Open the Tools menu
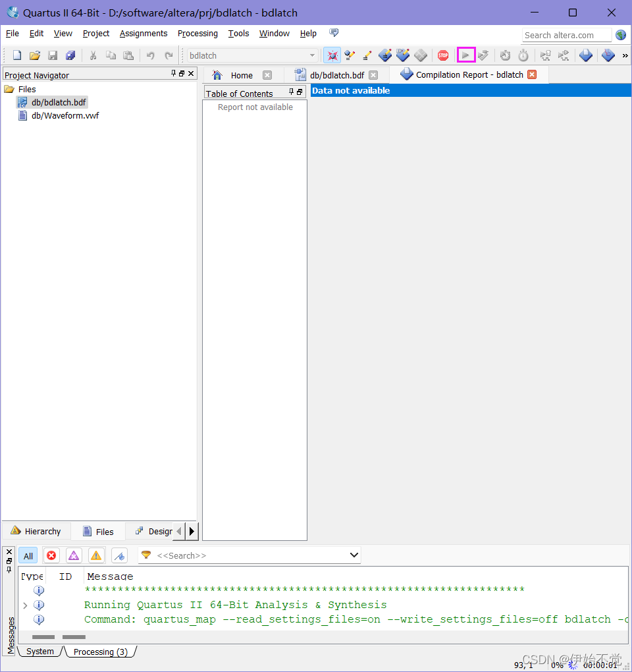 click(238, 34)
